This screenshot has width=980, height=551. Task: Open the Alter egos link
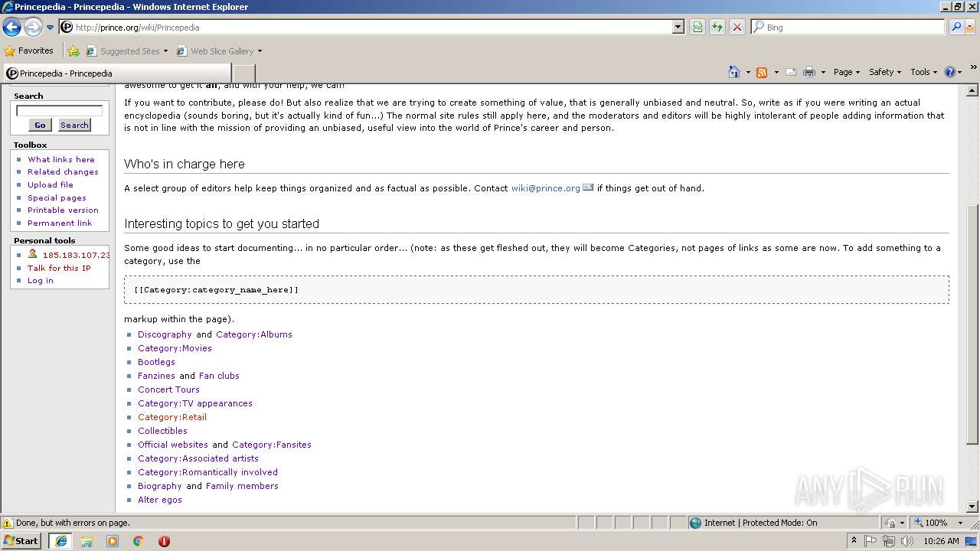click(x=160, y=500)
